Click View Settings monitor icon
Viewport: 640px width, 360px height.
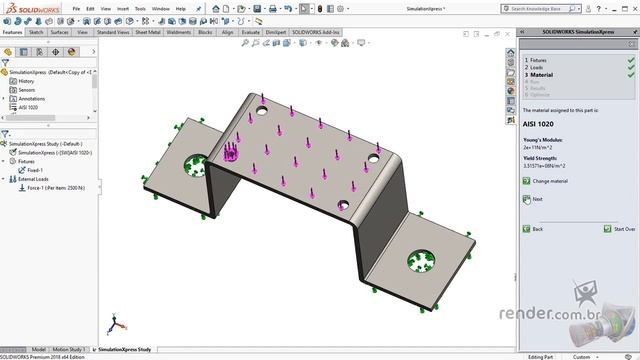coord(361,42)
